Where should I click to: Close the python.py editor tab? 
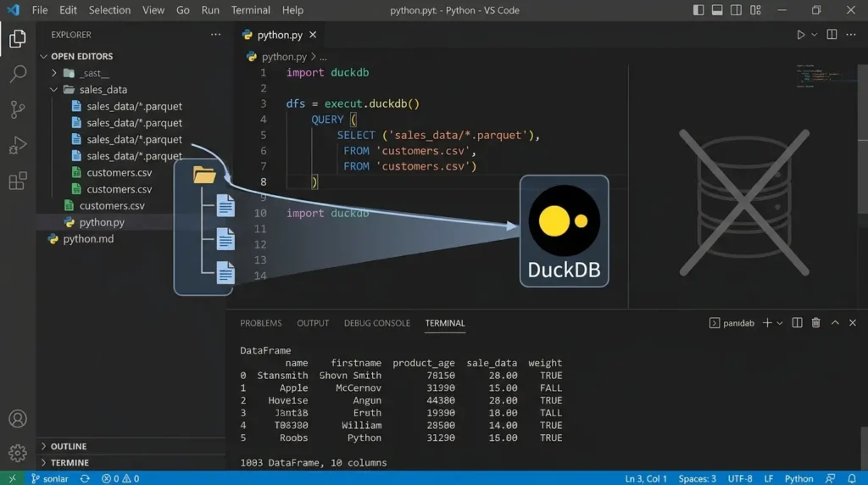click(313, 34)
